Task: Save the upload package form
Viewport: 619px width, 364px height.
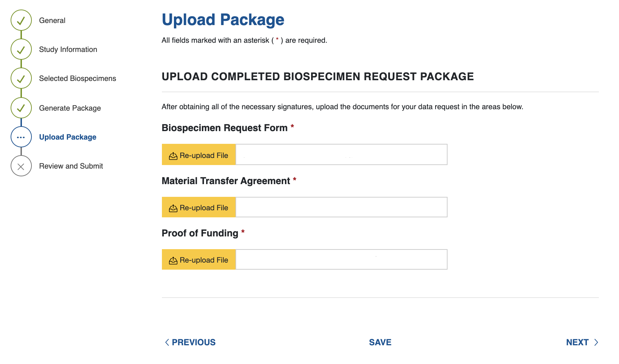Action: click(380, 342)
